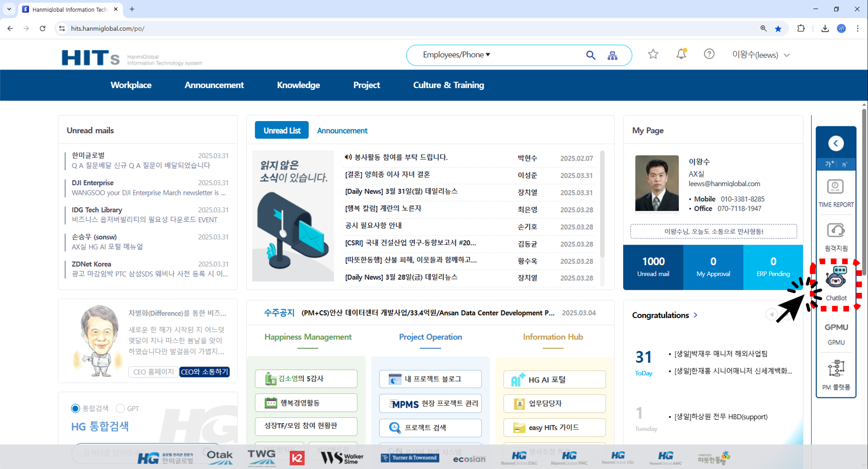Select the GPT radio button
868x469 pixels.
click(x=120, y=408)
